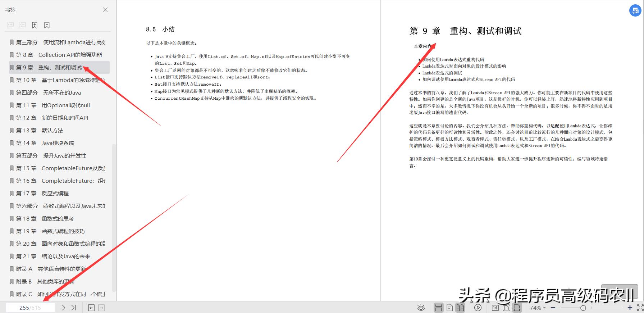Toggle fit width view mode
This screenshot has height=313, width=644.
coord(517,308)
